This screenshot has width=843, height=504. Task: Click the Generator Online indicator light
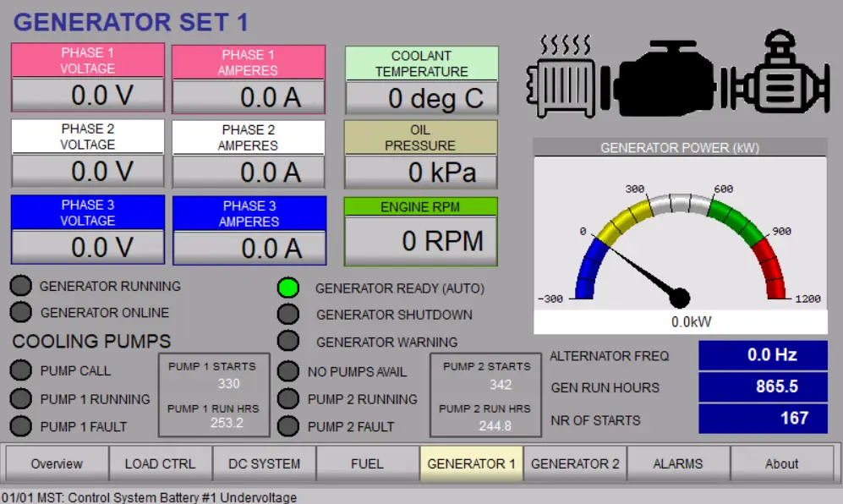click(x=21, y=313)
